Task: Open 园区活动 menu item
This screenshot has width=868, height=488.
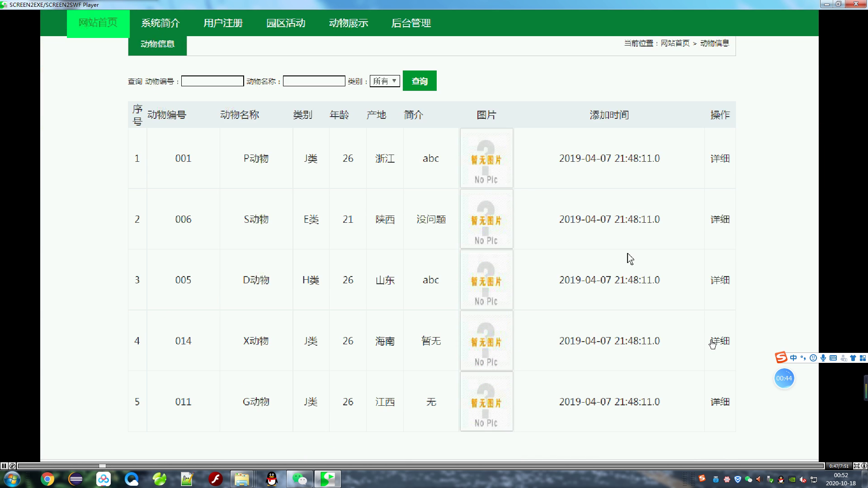Action: (286, 23)
